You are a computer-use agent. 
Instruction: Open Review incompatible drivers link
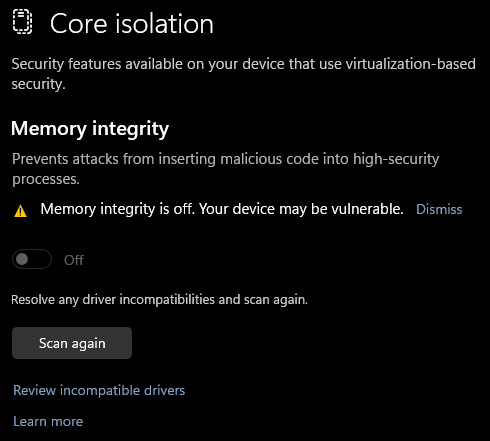click(x=99, y=390)
